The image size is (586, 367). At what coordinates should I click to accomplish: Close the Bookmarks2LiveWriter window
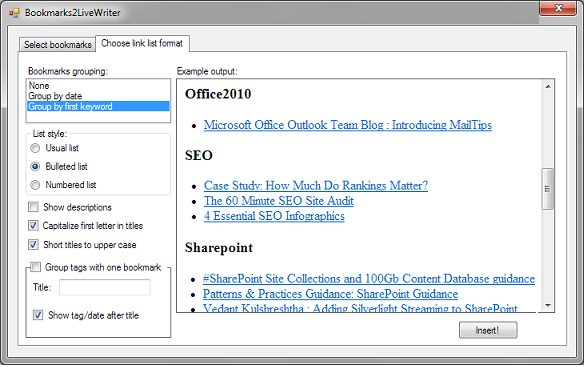coord(558,8)
